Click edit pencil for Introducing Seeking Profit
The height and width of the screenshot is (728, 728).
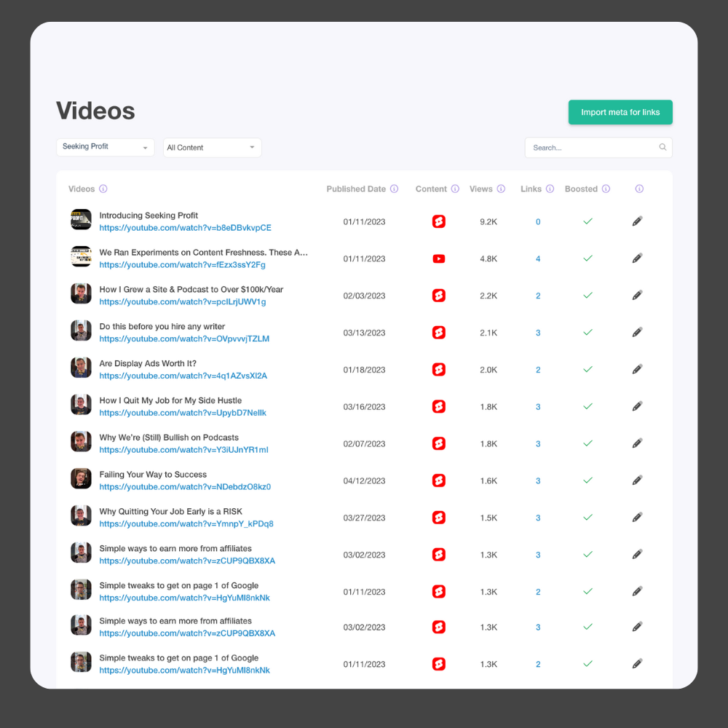coord(637,221)
